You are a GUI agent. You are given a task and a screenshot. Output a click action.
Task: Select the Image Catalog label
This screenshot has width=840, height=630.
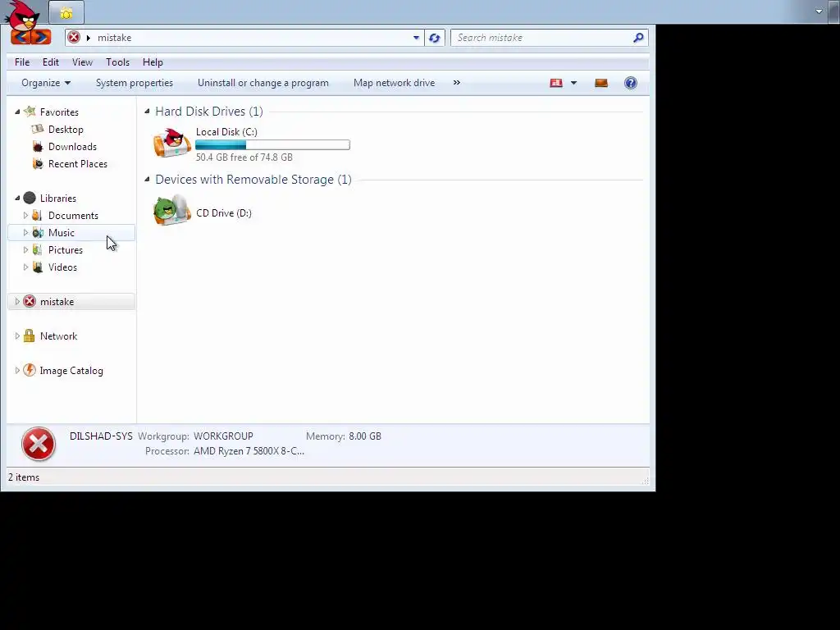tap(71, 370)
